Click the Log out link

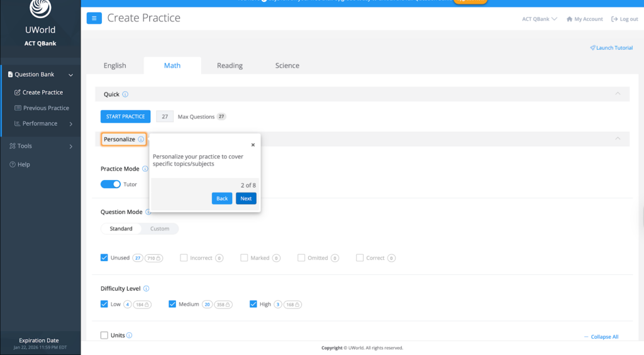point(625,19)
